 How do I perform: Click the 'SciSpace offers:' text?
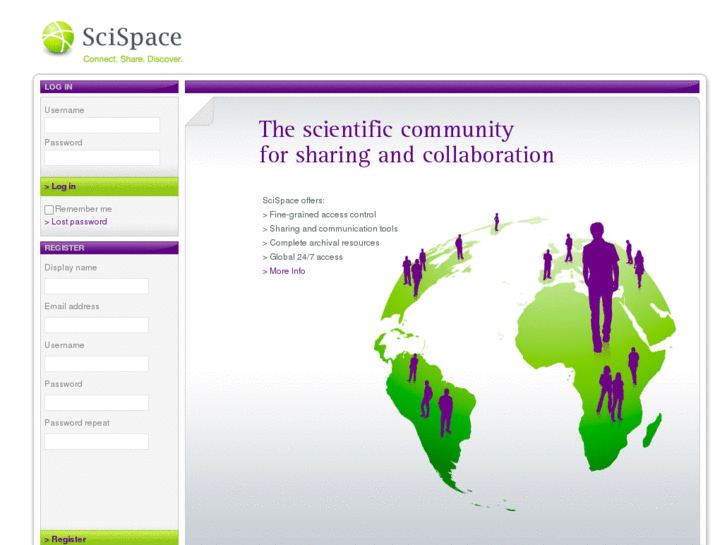(293, 200)
